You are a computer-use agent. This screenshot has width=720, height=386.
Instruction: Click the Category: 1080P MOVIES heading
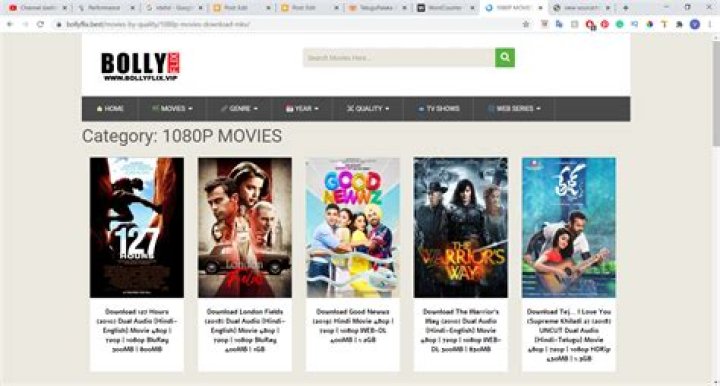[182, 136]
